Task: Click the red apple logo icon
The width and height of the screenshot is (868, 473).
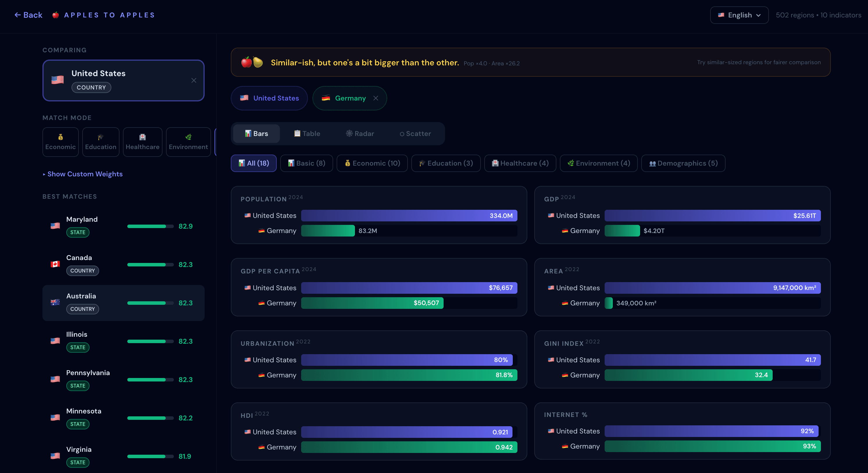Action: [56, 15]
